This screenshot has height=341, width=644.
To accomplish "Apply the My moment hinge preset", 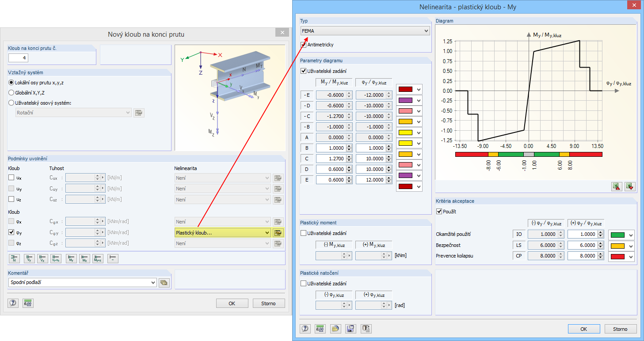I will (71, 259).
